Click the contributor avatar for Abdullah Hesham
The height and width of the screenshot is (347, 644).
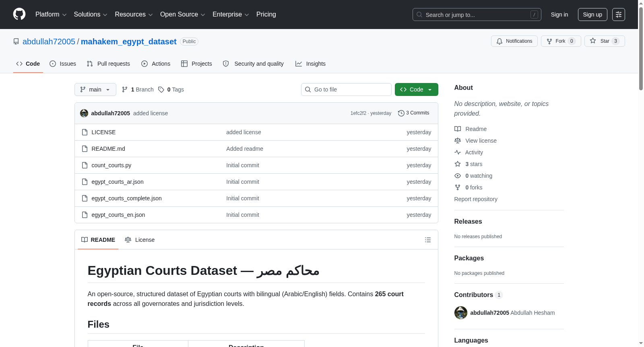pyautogui.click(x=461, y=313)
